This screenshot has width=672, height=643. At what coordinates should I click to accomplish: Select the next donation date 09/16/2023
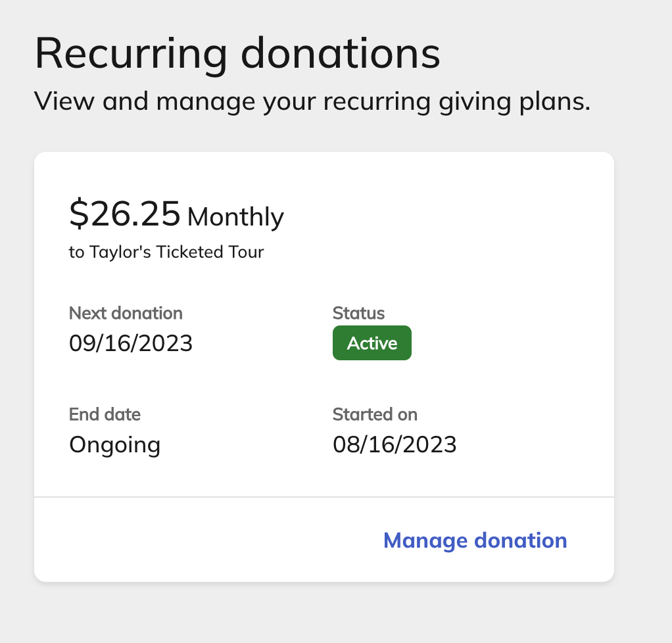tap(131, 343)
